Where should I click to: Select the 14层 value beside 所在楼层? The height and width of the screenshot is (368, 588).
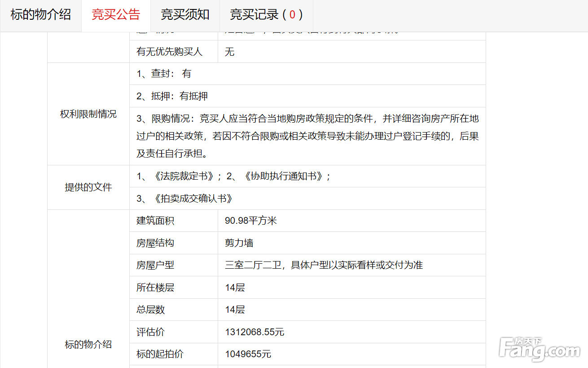(235, 288)
